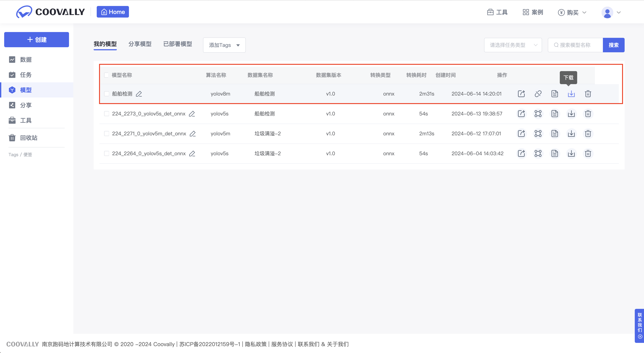Open 数据 in the sidebar
Viewport: 644px width, 353px height.
(37, 60)
